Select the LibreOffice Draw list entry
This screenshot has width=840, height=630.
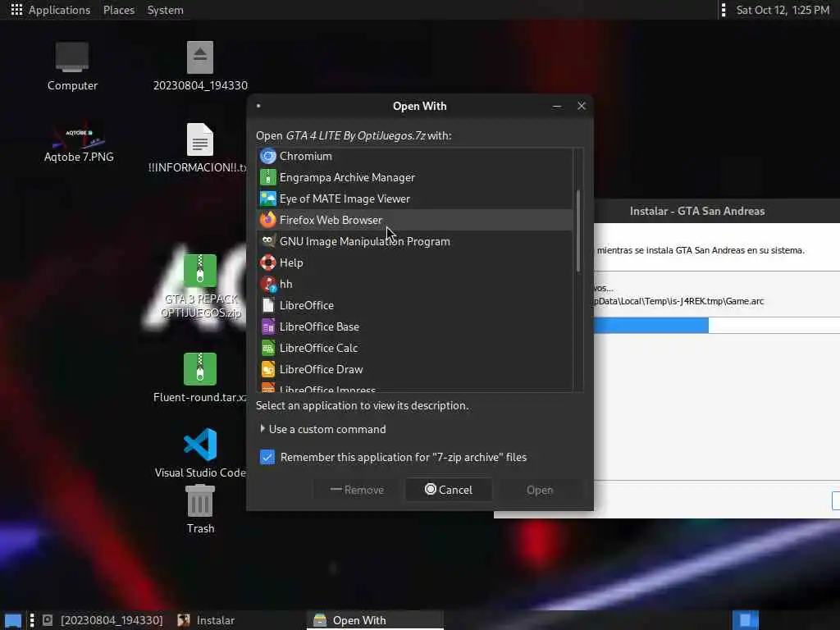coord(414,369)
